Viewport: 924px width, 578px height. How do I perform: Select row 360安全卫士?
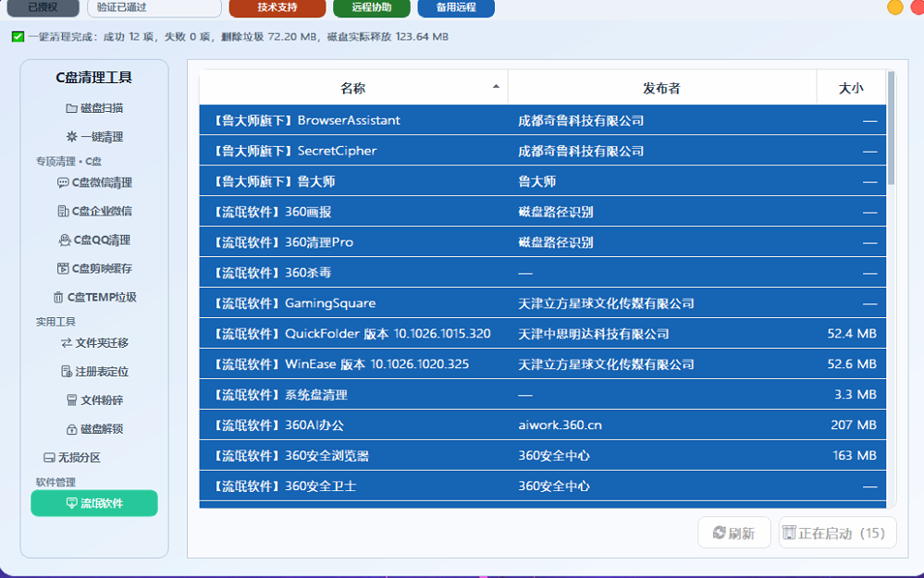(x=543, y=486)
